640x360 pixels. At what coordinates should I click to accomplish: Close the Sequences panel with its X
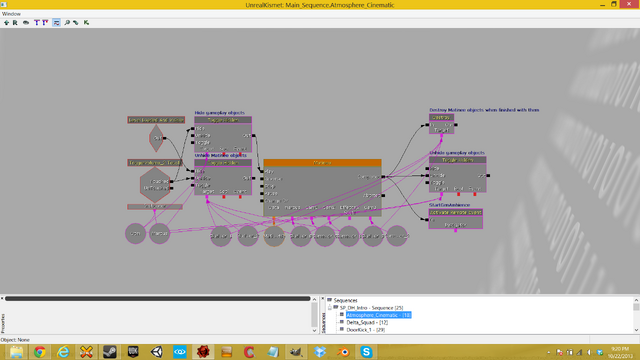[322, 298]
